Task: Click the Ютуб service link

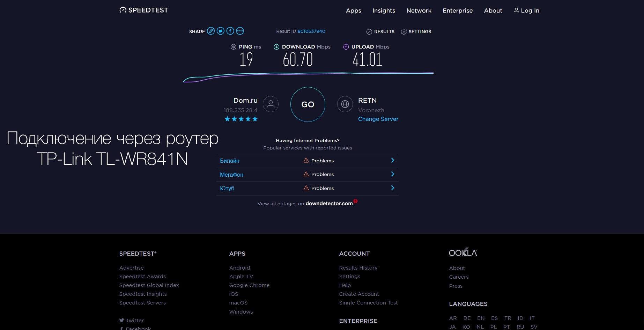Action: 227,188
